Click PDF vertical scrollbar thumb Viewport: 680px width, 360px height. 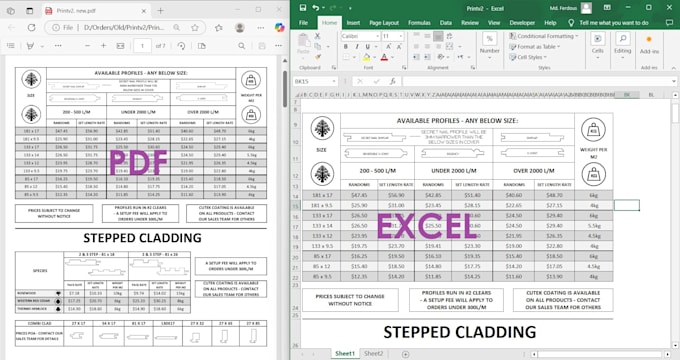point(285,89)
